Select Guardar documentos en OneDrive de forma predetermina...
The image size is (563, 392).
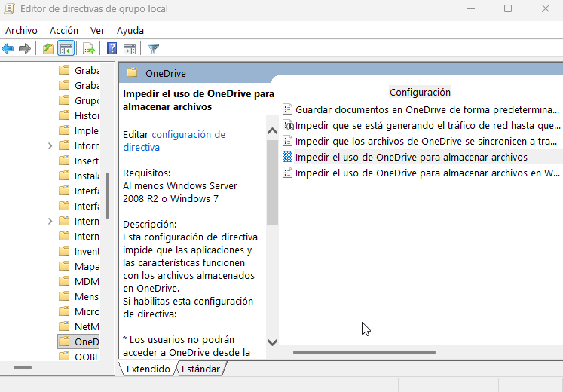[427, 109]
